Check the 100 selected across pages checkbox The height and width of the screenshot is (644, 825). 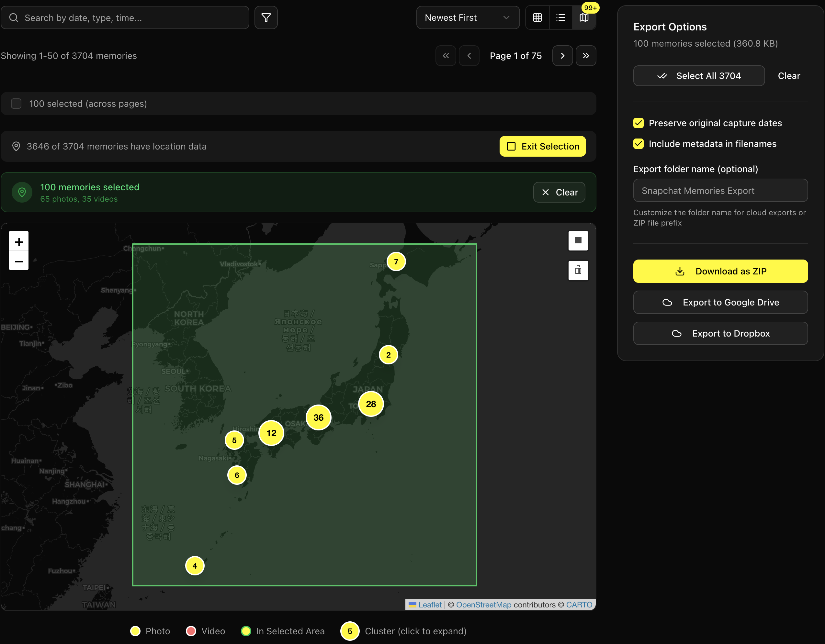pyautogui.click(x=16, y=104)
